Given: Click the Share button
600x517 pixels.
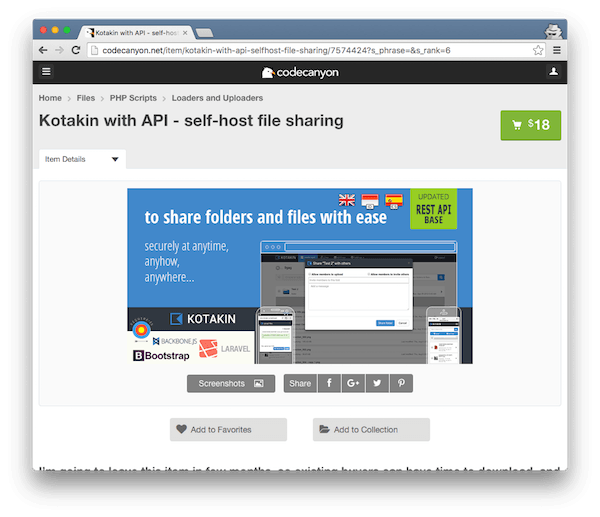Looking at the screenshot, I should pos(300,383).
